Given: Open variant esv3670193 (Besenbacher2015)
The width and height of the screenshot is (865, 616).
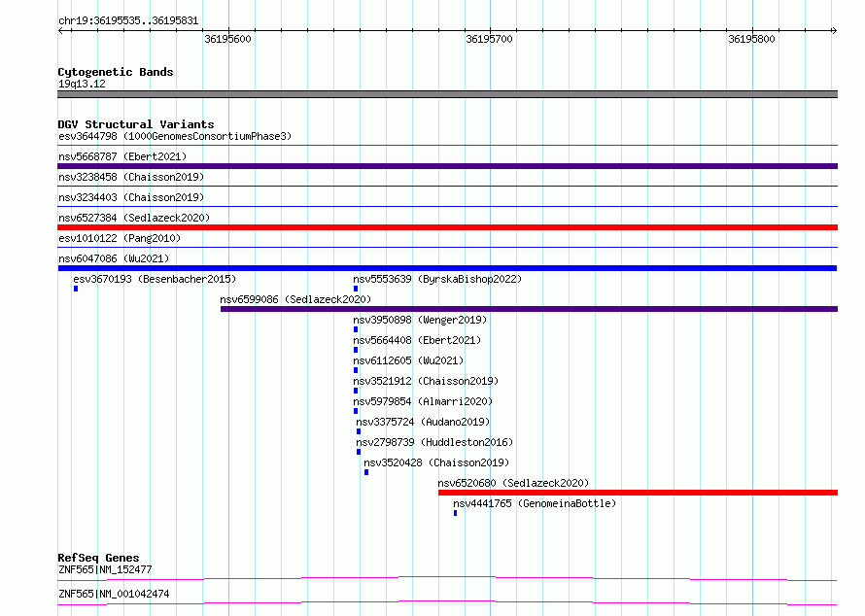Looking at the screenshot, I should pos(155,279).
